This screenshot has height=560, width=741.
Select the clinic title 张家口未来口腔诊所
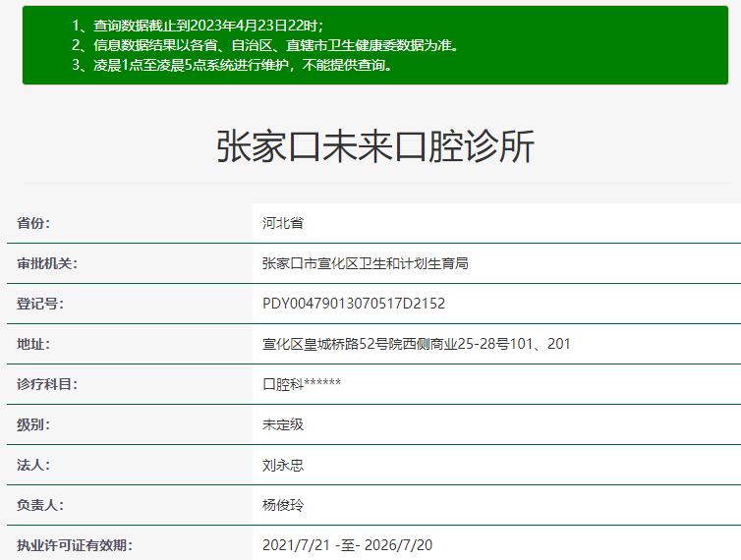375,146
